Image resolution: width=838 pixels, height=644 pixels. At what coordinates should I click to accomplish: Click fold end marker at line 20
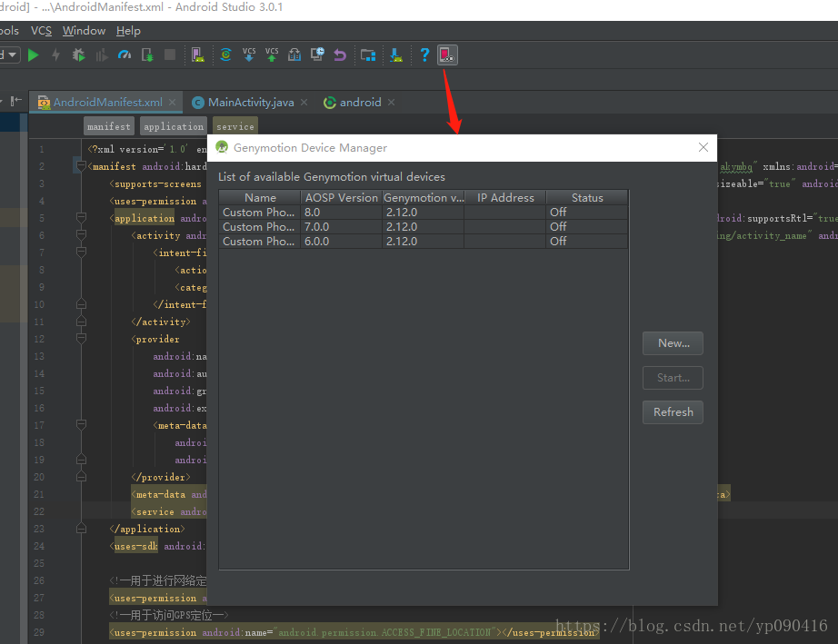tap(81, 476)
